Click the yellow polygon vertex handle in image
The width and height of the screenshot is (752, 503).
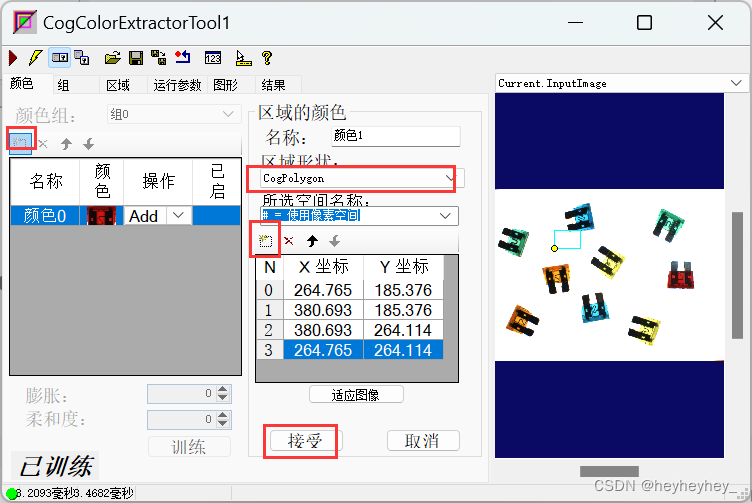coord(554,248)
